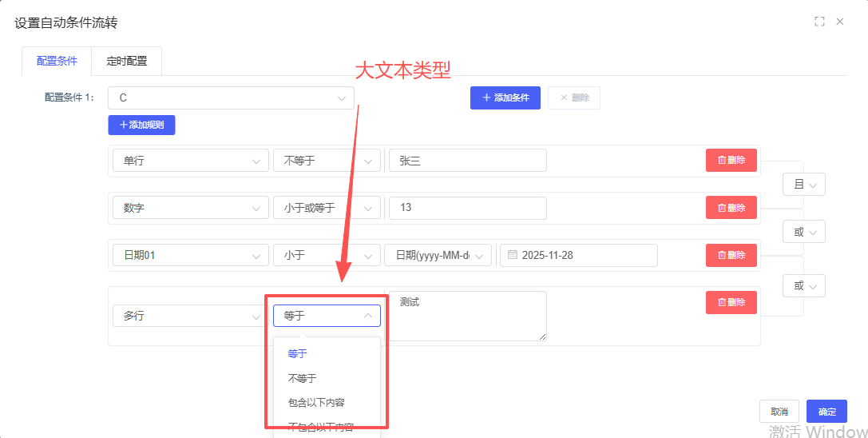This screenshot has height=438, width=868.
Task: Click the 确定 confirm button
Action: tap(826, 412)
